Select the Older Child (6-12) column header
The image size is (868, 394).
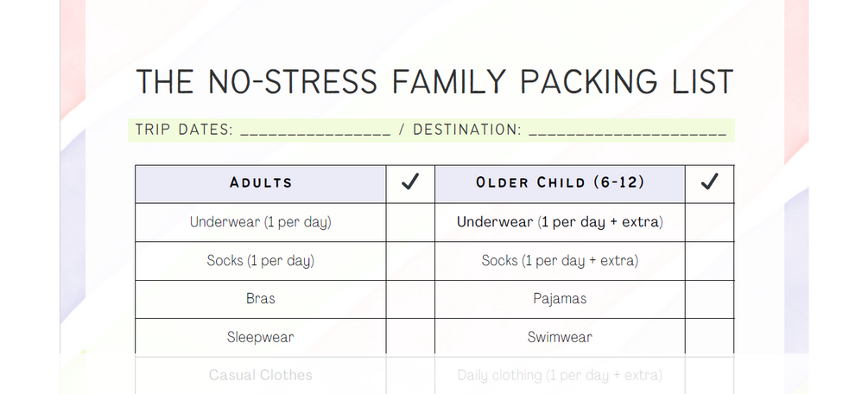(561, 183)
